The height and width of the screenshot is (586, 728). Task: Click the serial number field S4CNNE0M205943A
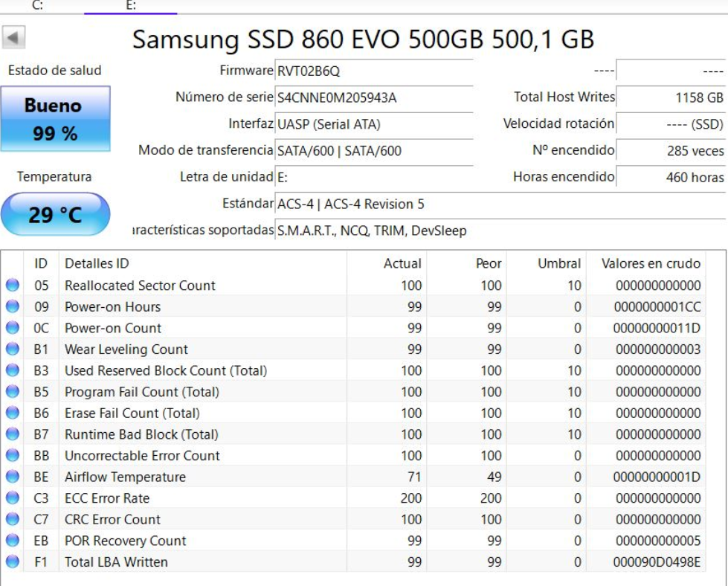(x=374, y=98)
